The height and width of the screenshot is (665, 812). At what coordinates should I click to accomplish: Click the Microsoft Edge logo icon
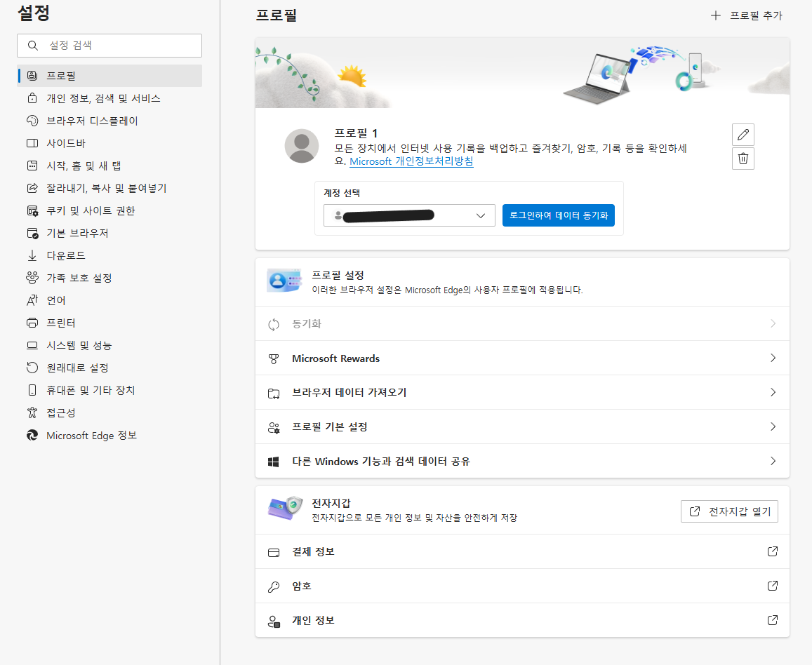[32, 435]
